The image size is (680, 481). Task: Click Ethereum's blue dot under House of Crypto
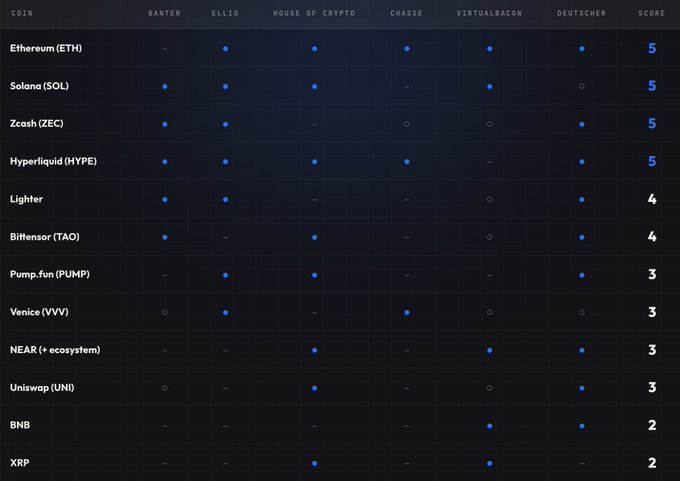(x=314, y=49)
